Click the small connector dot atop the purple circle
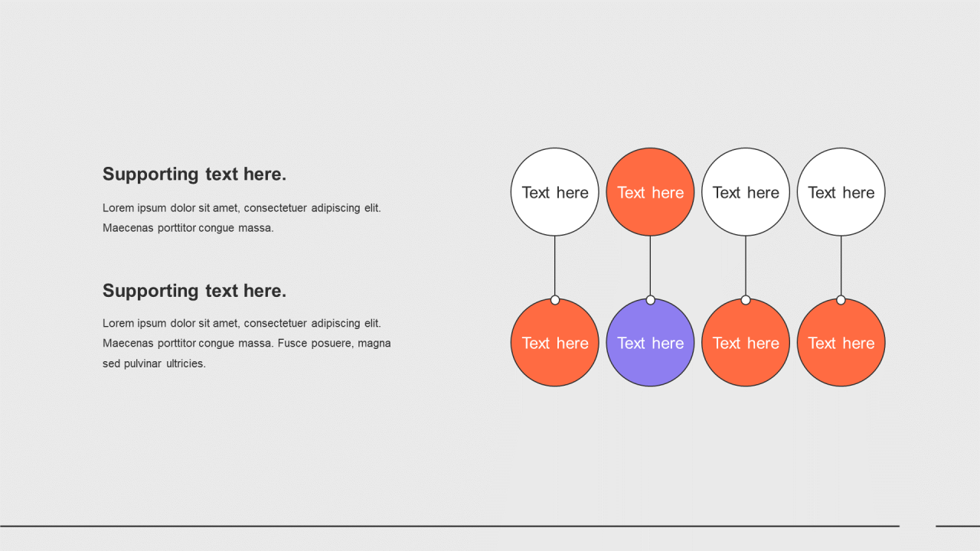 650,300
